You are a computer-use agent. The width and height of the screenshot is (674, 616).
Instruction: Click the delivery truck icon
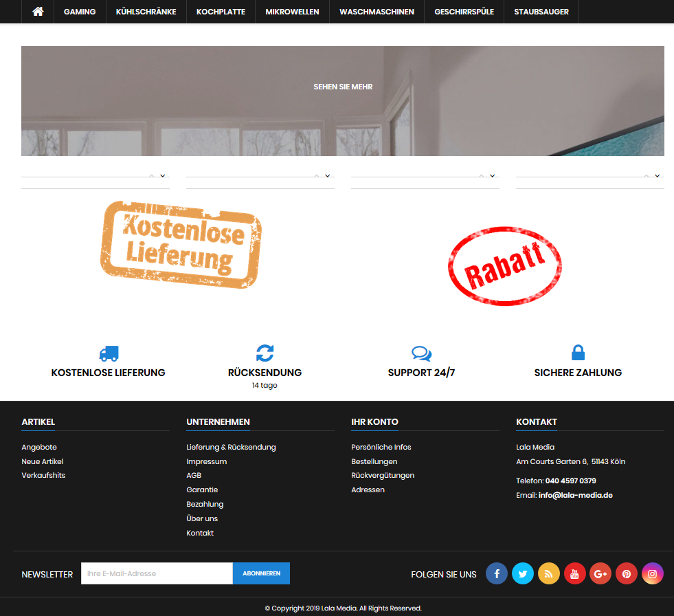click(x=109, y=353)
